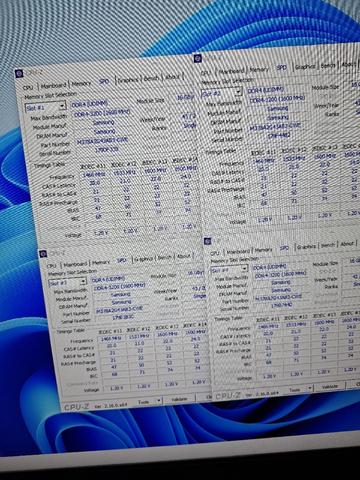360x480 pixels.
Task: Click the Part Number field in the Slot #2 window
Action: [276, 127]
